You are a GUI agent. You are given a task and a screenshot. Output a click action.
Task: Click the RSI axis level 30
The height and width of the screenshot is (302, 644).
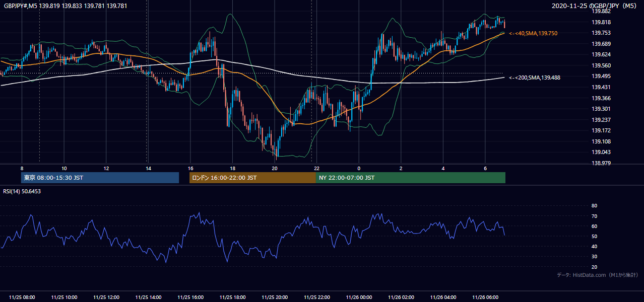tap(594, 257)
